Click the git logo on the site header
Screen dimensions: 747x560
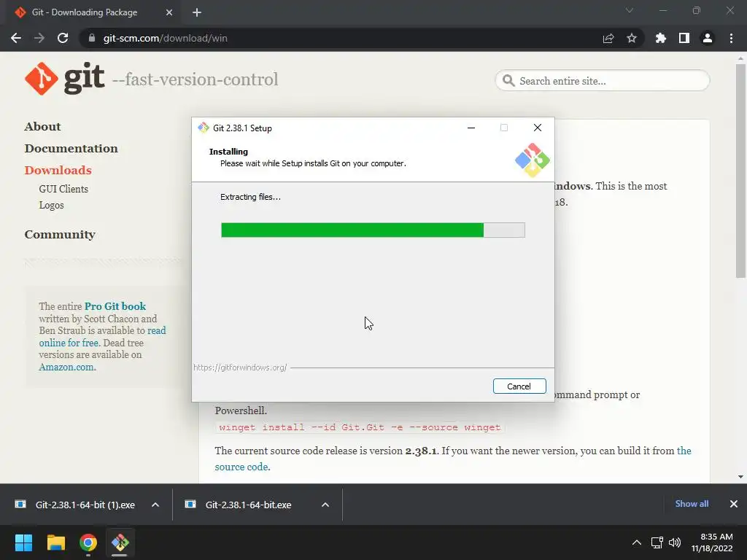(64, 79)
